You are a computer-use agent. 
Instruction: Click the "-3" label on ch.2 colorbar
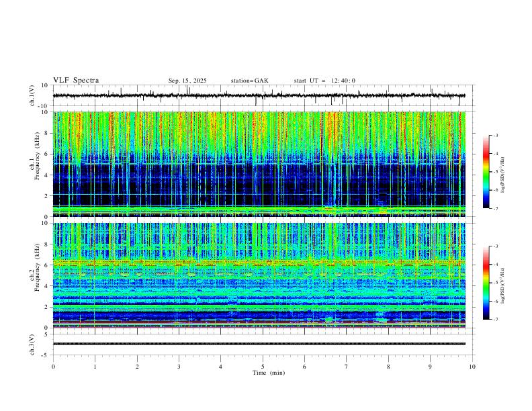(x=495, y=246)
